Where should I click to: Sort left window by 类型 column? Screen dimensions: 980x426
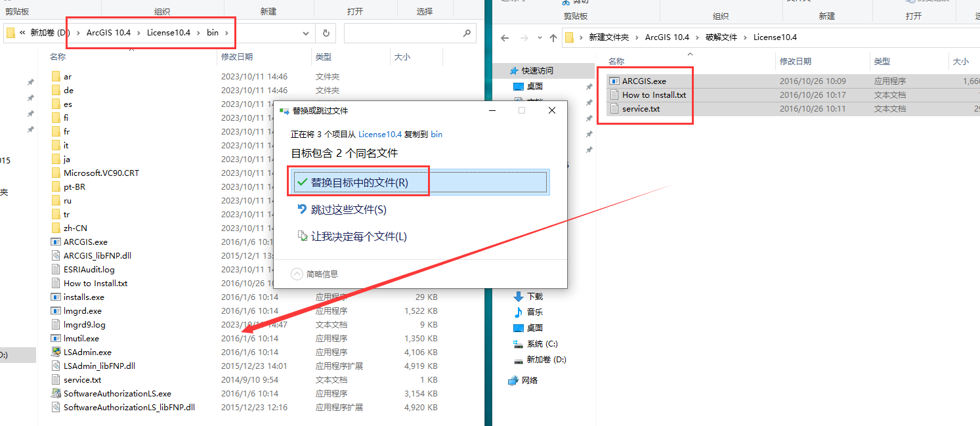pyautogui.click(x=324, y=57)
